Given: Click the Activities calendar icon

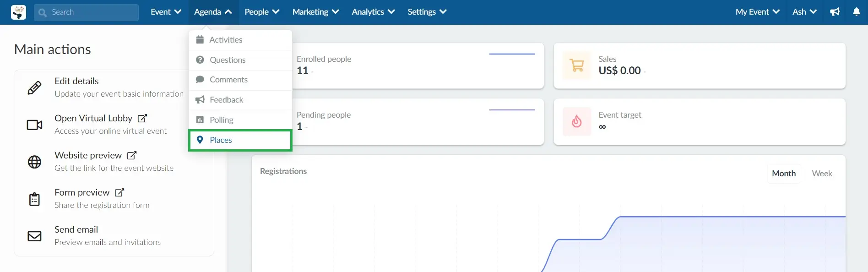Looking at the screenshot, I should (200, 40).
